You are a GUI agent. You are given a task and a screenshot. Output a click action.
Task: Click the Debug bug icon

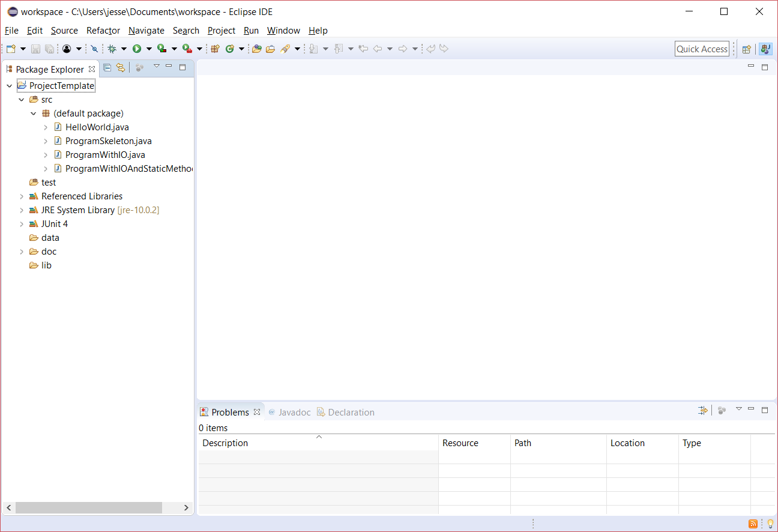click(112, 49)
